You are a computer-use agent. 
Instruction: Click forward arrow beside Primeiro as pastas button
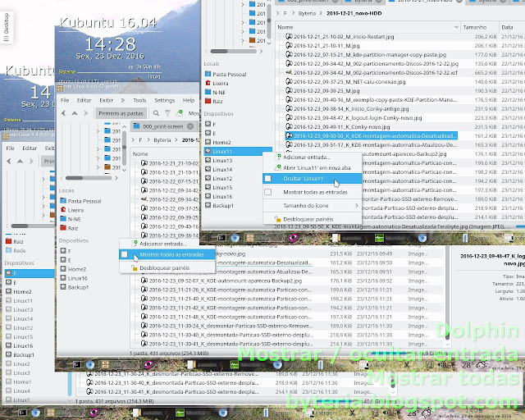[x=86, y=113]
